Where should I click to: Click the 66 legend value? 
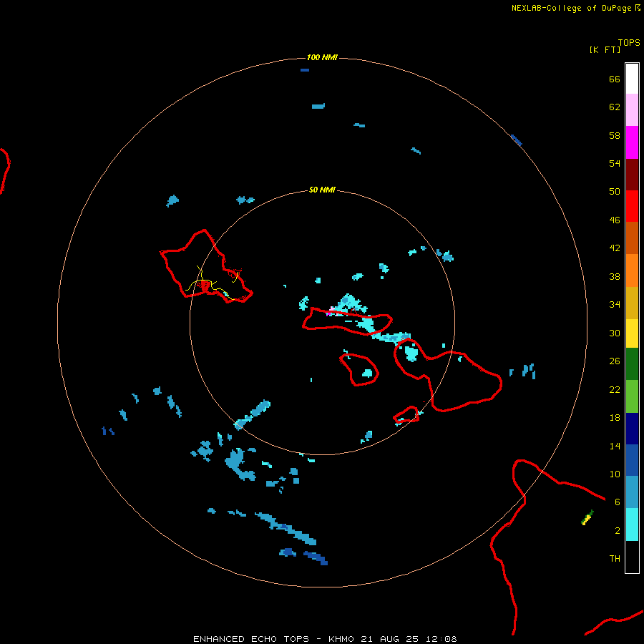[615, 79]
